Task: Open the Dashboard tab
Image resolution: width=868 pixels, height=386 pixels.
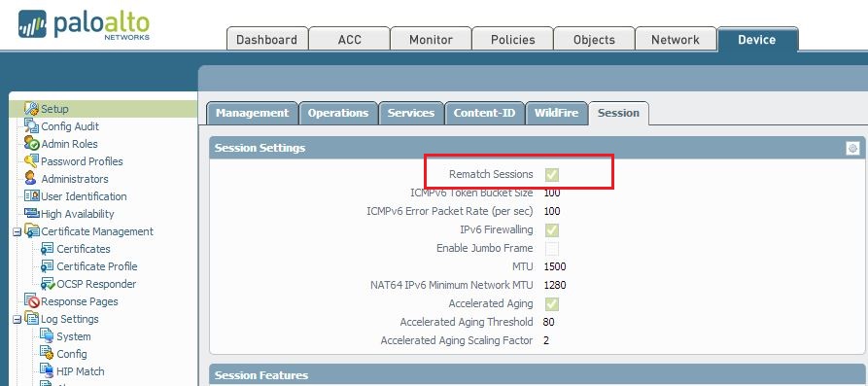Action: pyautogui.click(x=267, y=39)
